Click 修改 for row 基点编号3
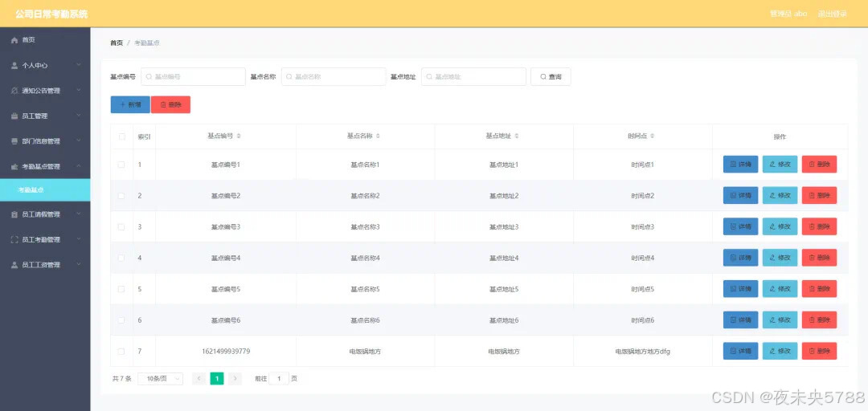This screenshot has height=411, width=868. point(780,227)
